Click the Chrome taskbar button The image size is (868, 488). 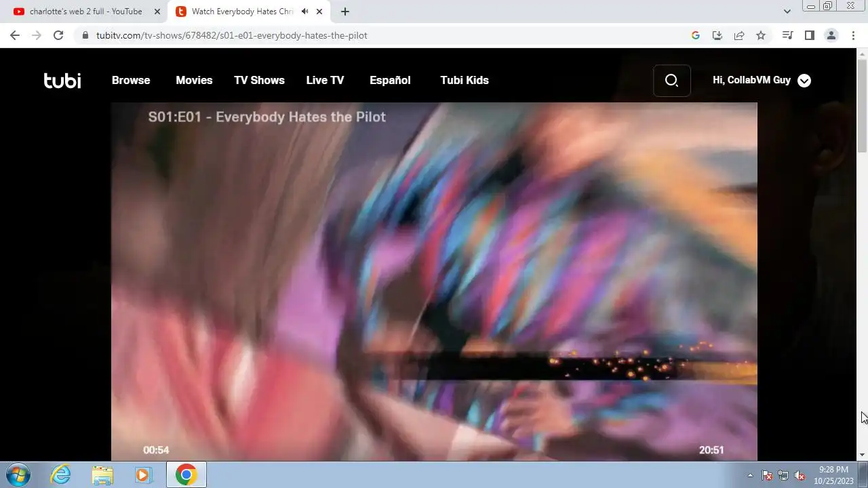tap(186, 474)
